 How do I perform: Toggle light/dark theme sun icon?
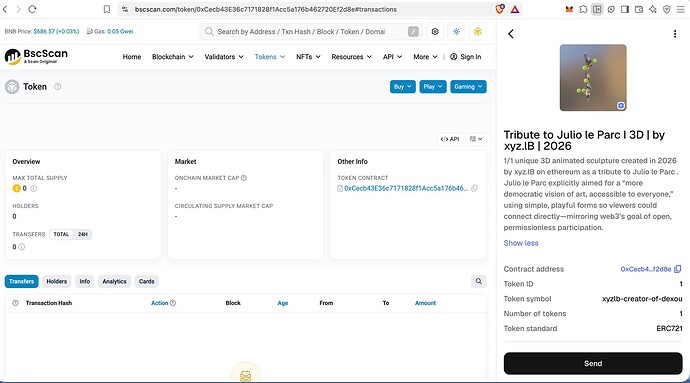tap(456, 32)
